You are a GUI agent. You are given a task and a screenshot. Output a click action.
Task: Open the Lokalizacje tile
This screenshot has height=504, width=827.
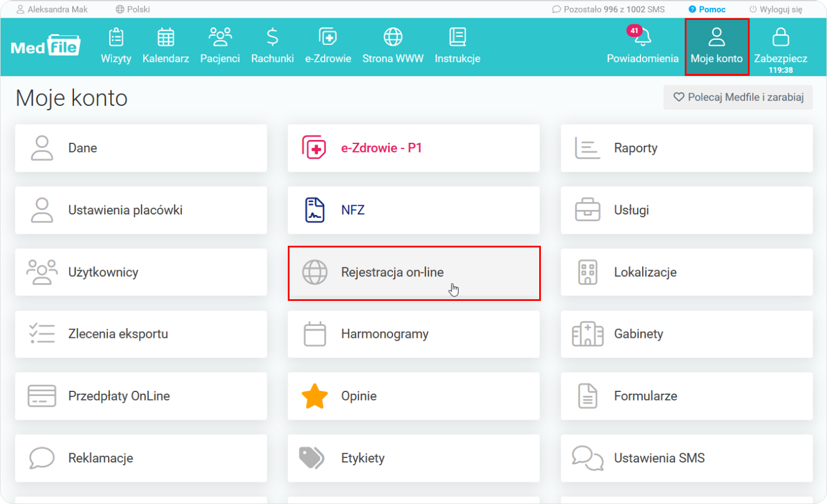(x=687, y=272)
